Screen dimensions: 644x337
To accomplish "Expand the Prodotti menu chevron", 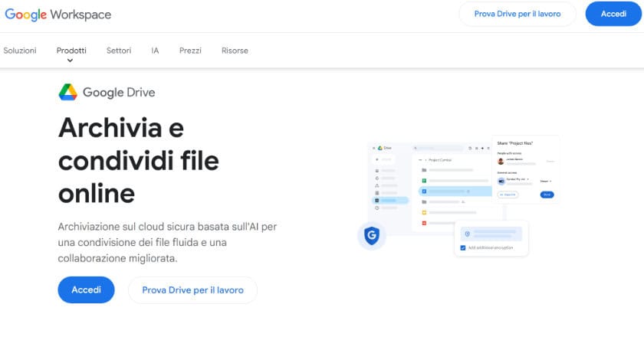I will tap(71, 61).
